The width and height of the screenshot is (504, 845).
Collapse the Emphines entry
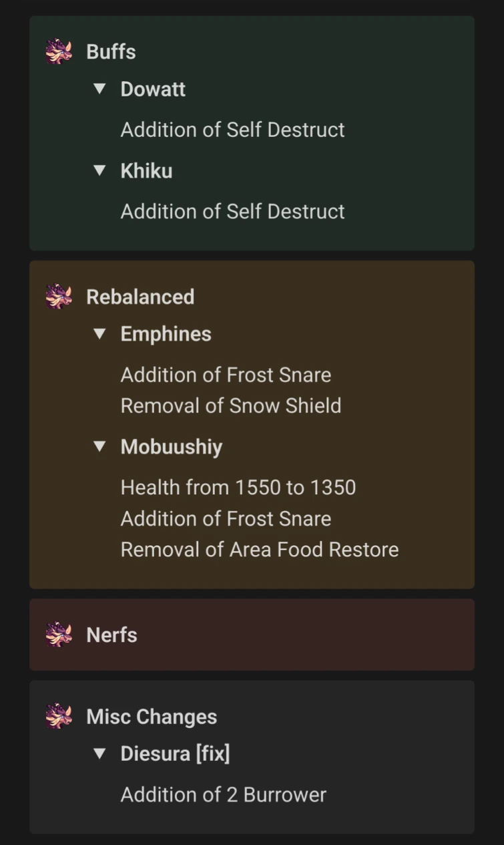tap(99, 334)
